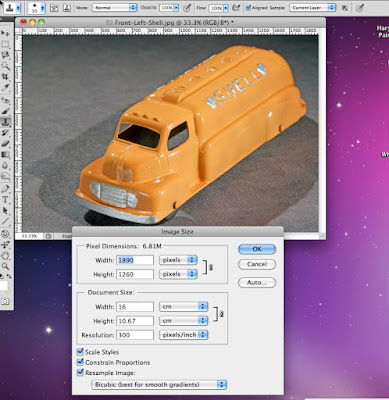Toggle tablet pressure for opacity icon
Image resolution: width=389 pixels, height=400 pixels.
pos(187,8)
